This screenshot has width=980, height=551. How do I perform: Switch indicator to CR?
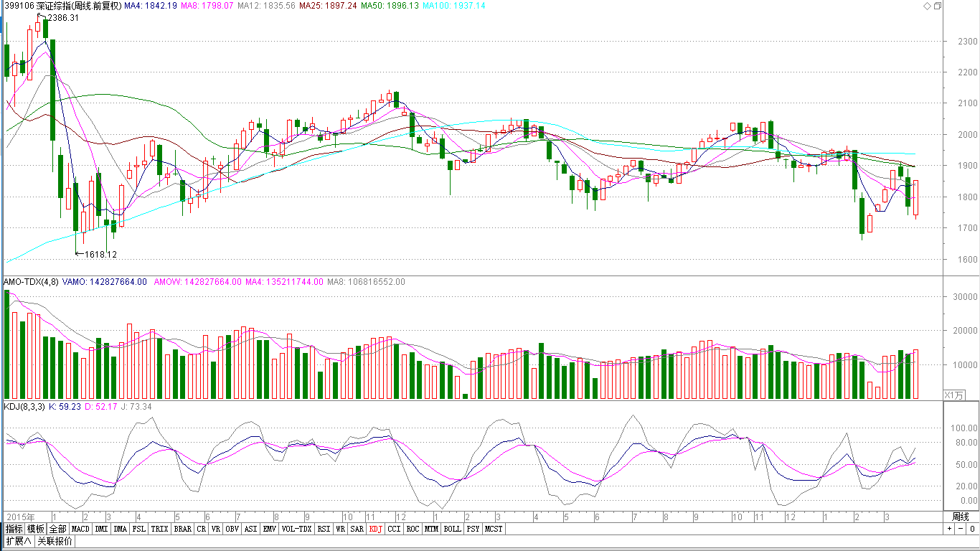click(202, 529)
